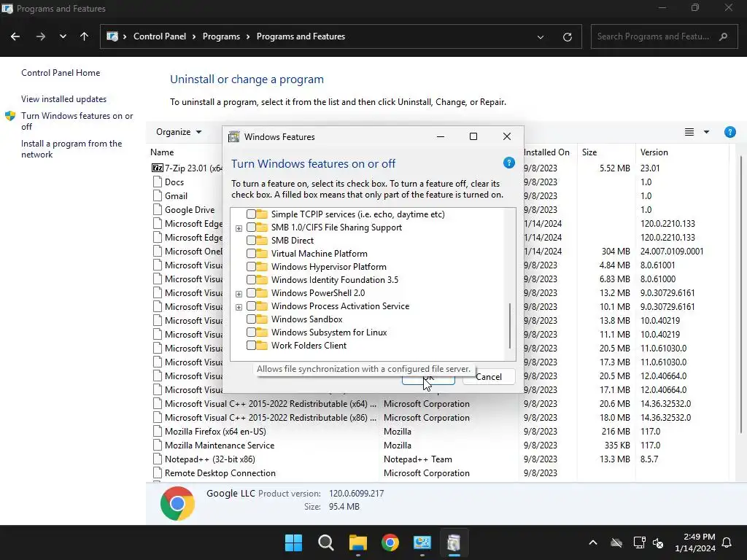Click the search magnifier icon in the search box

(x=723, y=36)
